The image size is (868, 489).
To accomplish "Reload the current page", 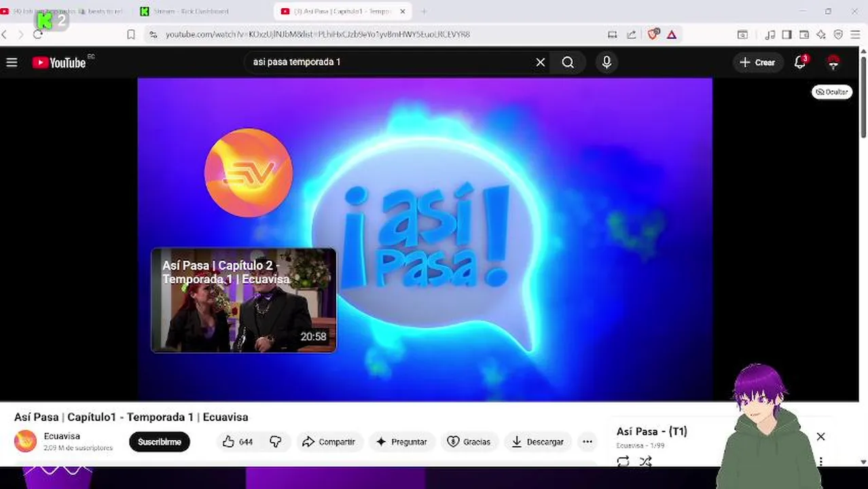I will coord(38,34).
